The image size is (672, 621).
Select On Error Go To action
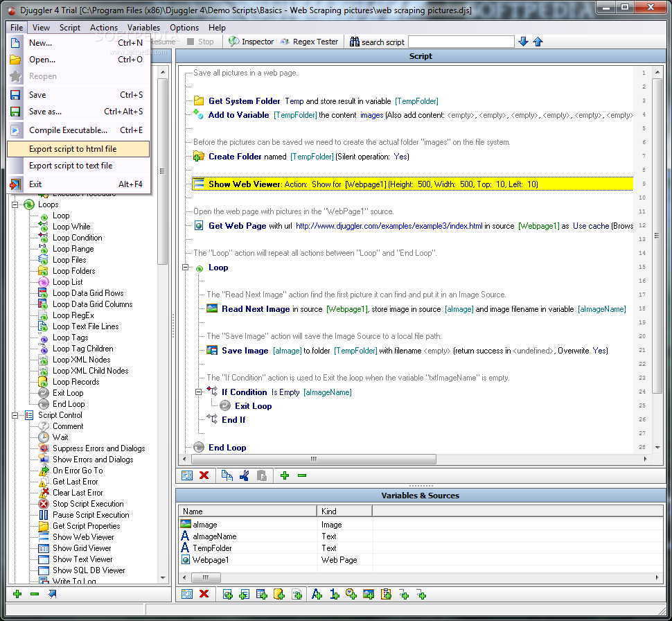click(x=78, y=471)
